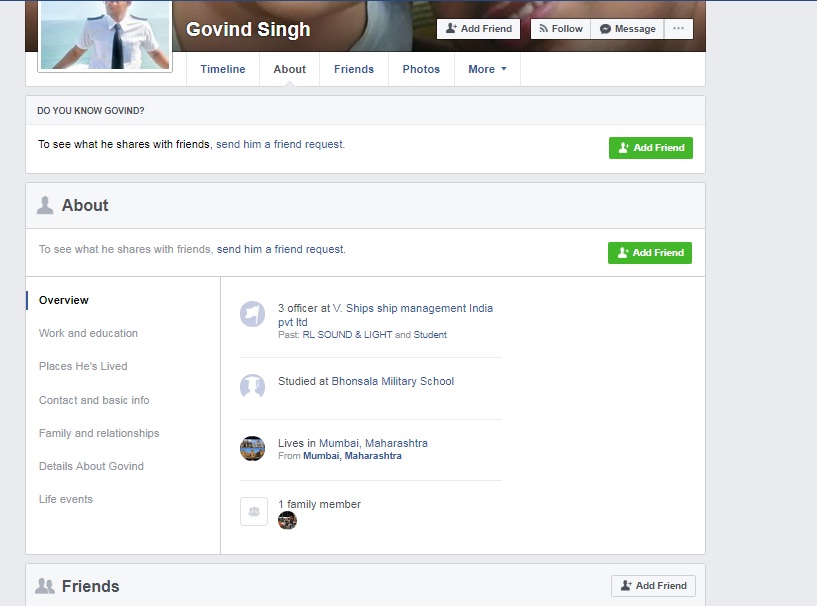Image resolution: width=817 pixels, height=606 pixels.
Task: Open RL SOUND & LIGHT link
Action: (347, 335)
